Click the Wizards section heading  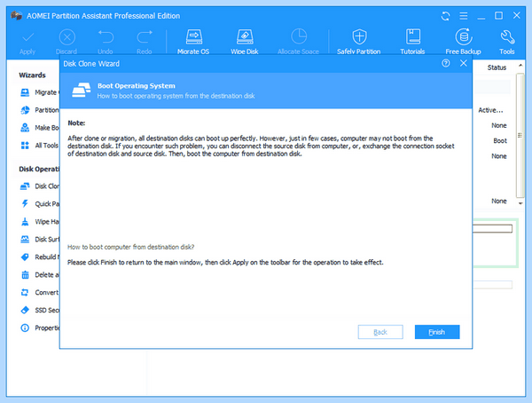click(x=32, y=75)
